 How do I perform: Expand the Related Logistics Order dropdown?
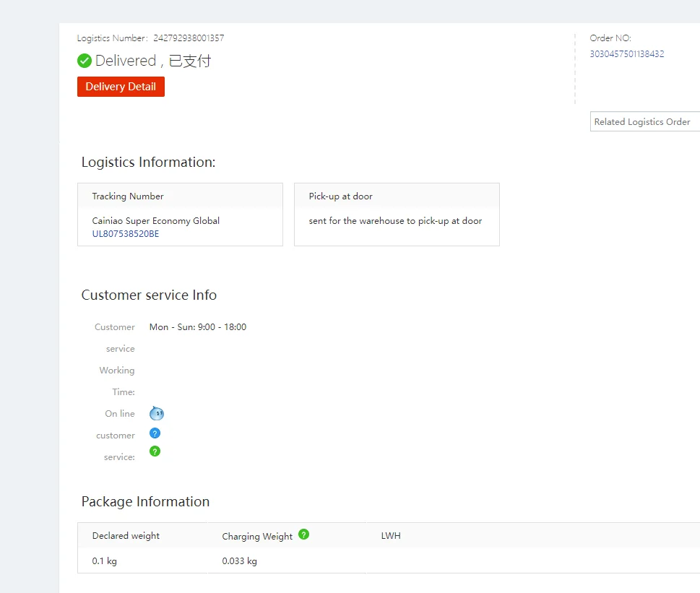point(644,122)
